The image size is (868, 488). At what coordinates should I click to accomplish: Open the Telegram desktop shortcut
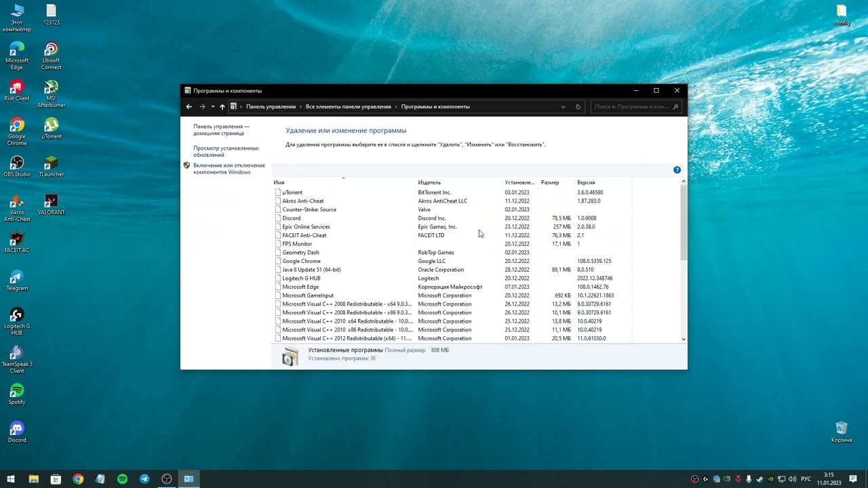pos(17,281)
